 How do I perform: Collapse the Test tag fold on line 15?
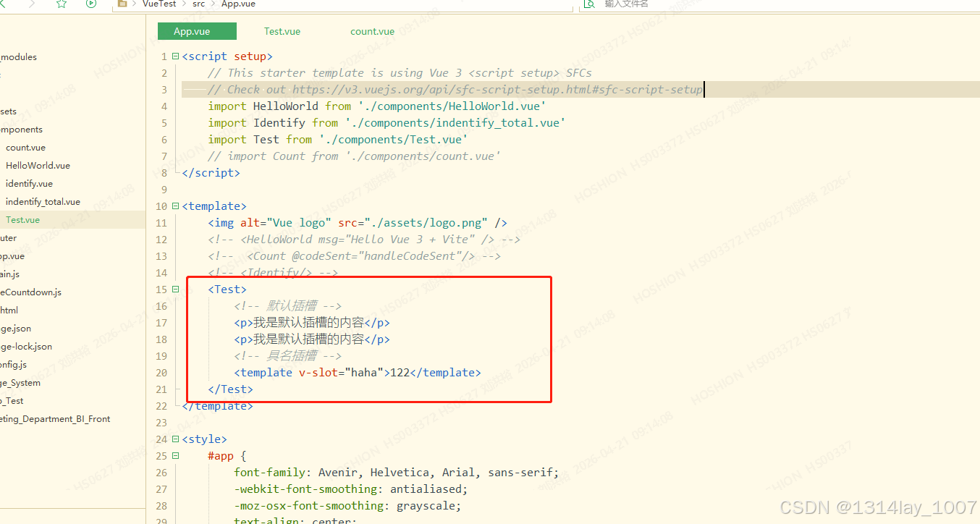(175, 290)
